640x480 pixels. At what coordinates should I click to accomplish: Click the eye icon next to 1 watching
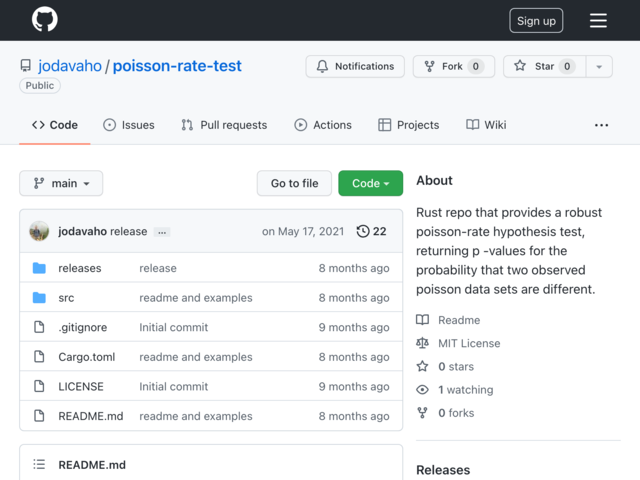click(422, 390)
